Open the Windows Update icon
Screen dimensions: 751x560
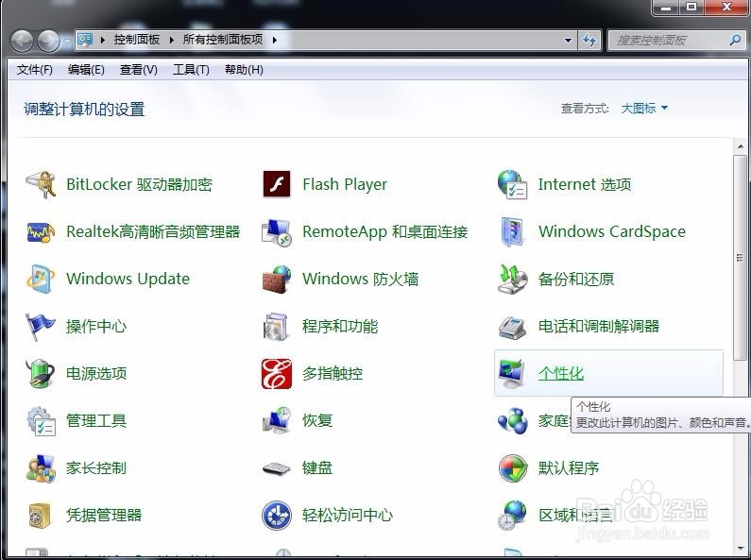tap(41, 279)
